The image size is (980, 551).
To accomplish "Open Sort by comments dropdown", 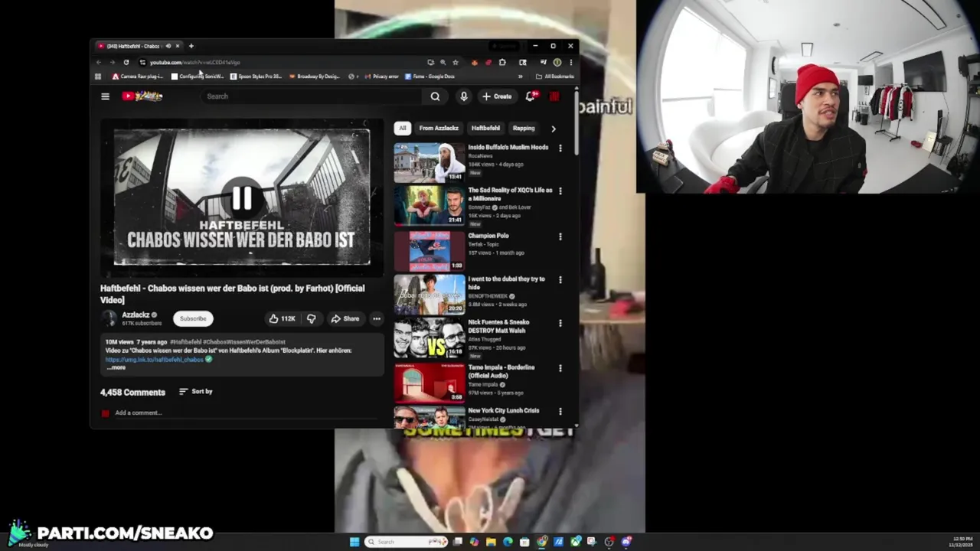I will coord(196,392).
